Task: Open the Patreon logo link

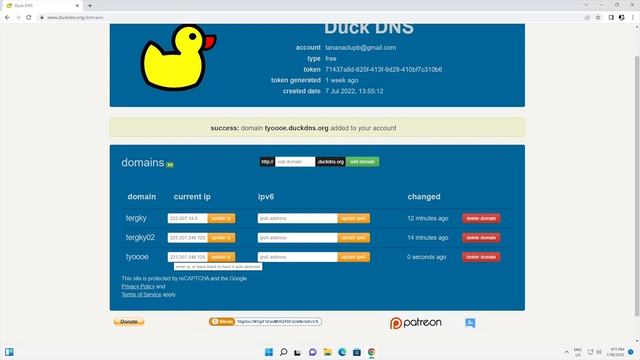Action: click(x=416, y=323)
